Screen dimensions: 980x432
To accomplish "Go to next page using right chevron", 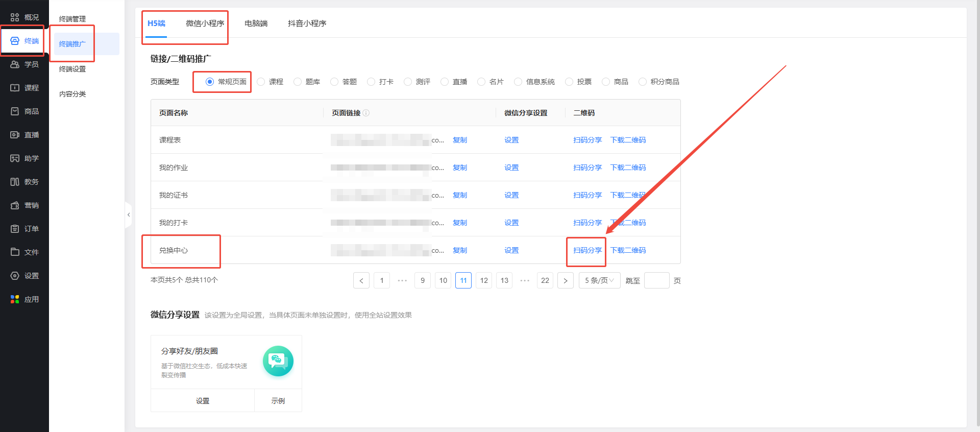I will tap(566, 280).
